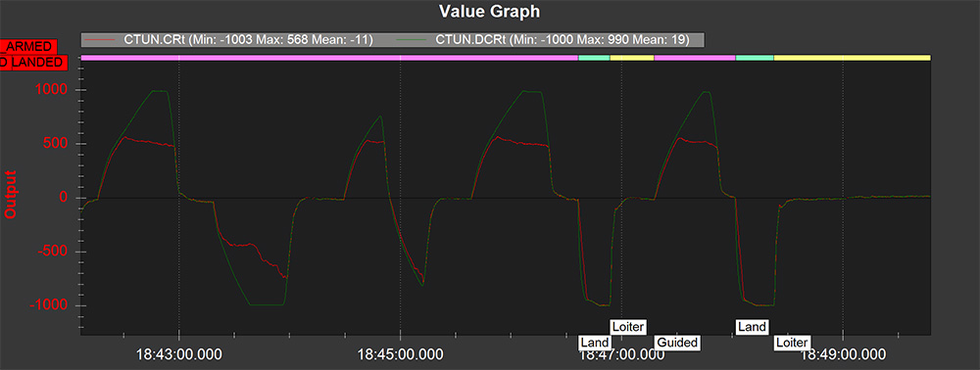980x370 pixels.
Task: Select the first Land mode marker
Action: coord(595,343)
